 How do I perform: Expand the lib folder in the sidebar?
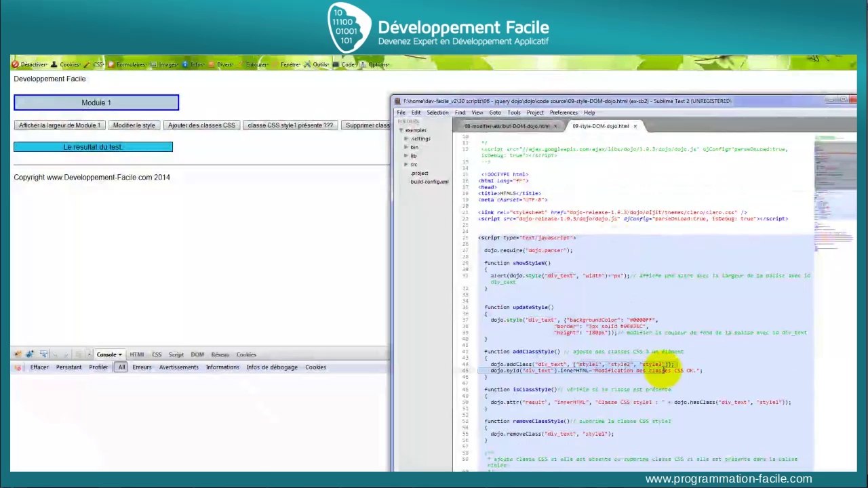coord(406,156)
